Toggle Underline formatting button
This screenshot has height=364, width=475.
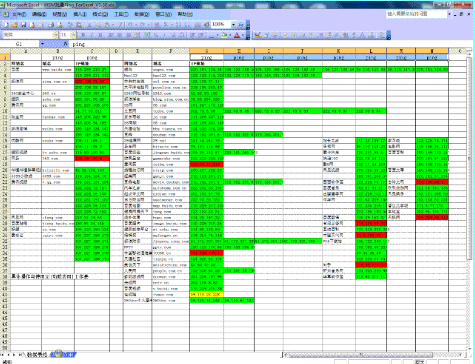[x=101, y=35]
